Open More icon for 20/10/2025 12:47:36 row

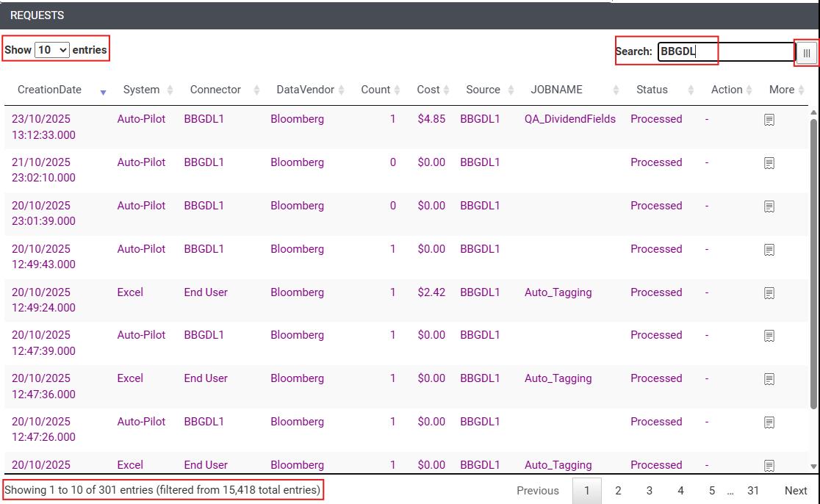click(769, 379)
